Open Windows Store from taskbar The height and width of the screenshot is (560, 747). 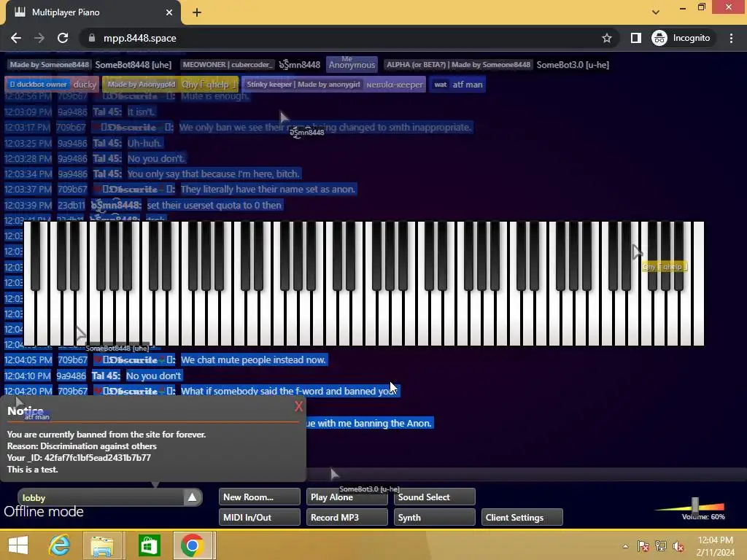(x=149, y=545)
